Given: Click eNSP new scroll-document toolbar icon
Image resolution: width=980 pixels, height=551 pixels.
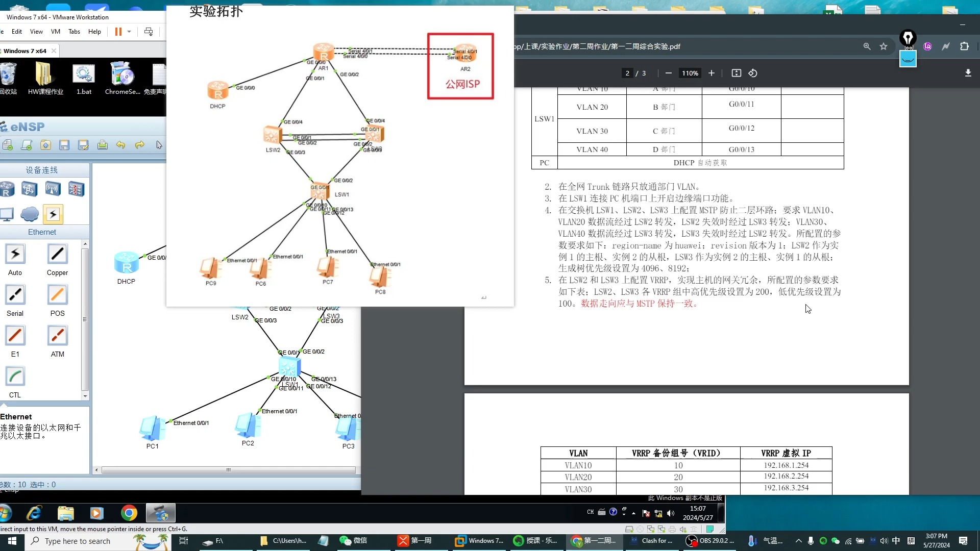Looking at the screenshot, I should (x=27, y=145).
